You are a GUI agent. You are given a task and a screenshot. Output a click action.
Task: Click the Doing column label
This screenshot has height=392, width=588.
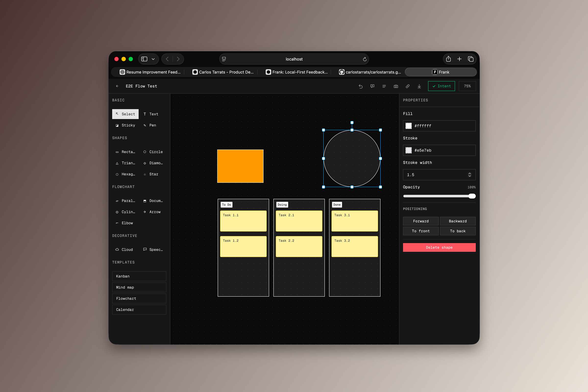click(282, 205)
